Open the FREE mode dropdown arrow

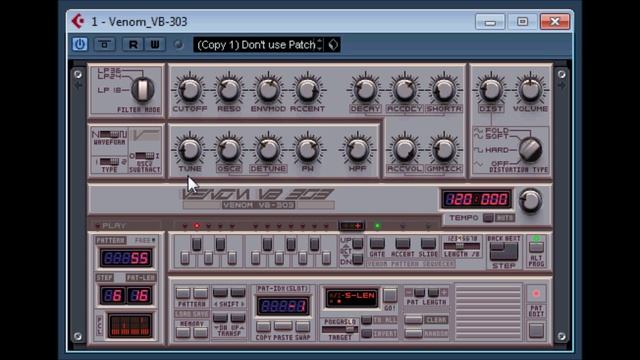click(x=153, y=240)
